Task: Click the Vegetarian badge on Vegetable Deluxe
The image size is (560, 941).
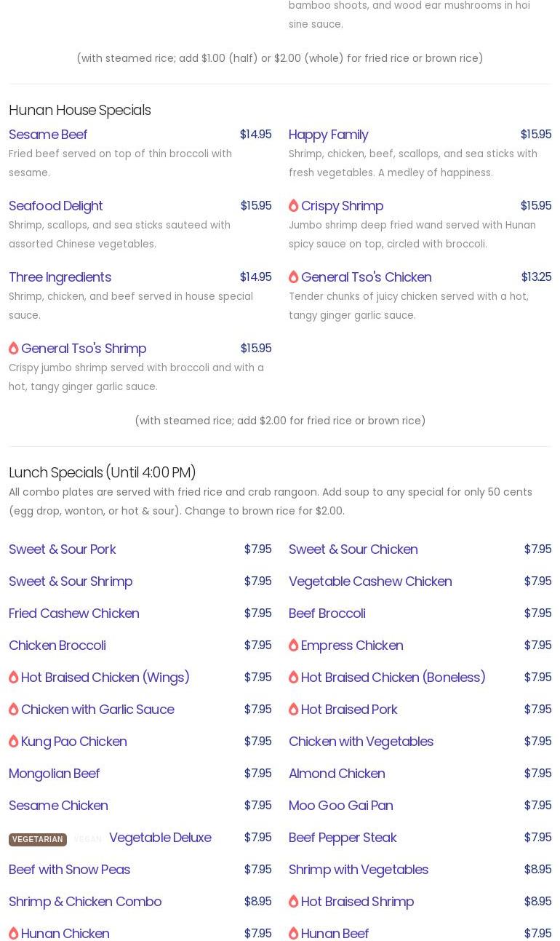Action: click(38, 839)
